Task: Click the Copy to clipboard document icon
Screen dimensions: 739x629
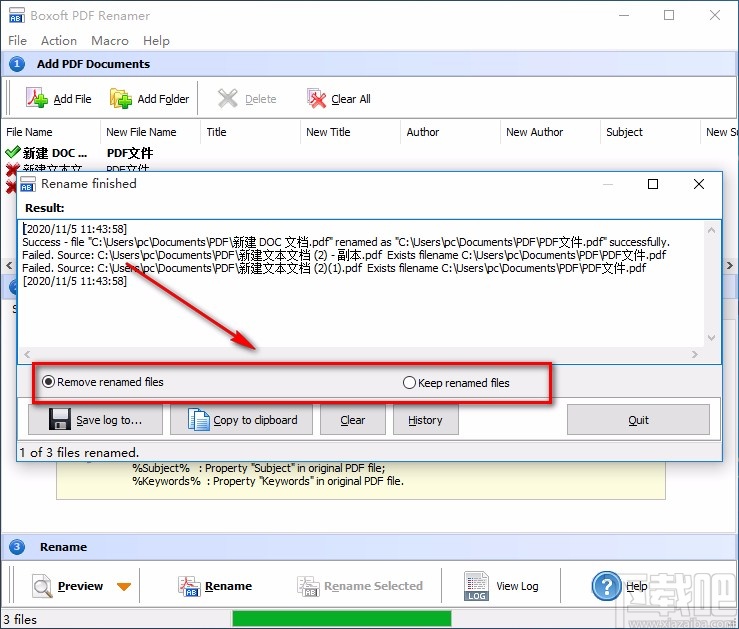Action: [198, 419]
